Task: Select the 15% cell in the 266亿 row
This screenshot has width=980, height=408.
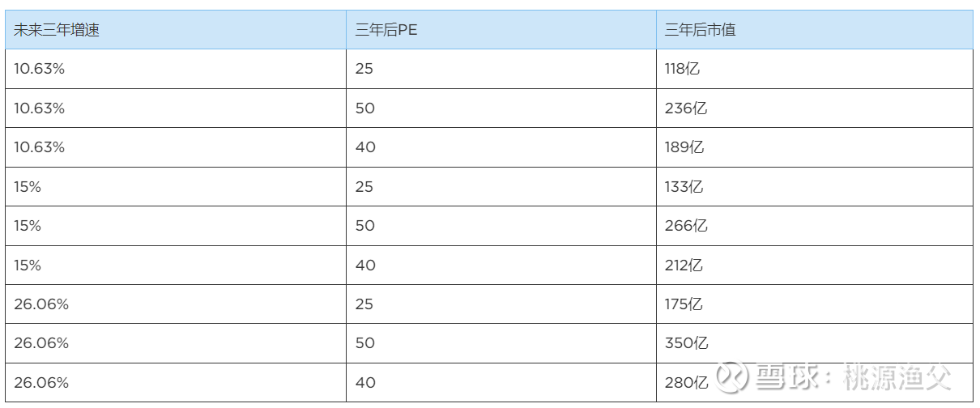Action: pos(28,226)
